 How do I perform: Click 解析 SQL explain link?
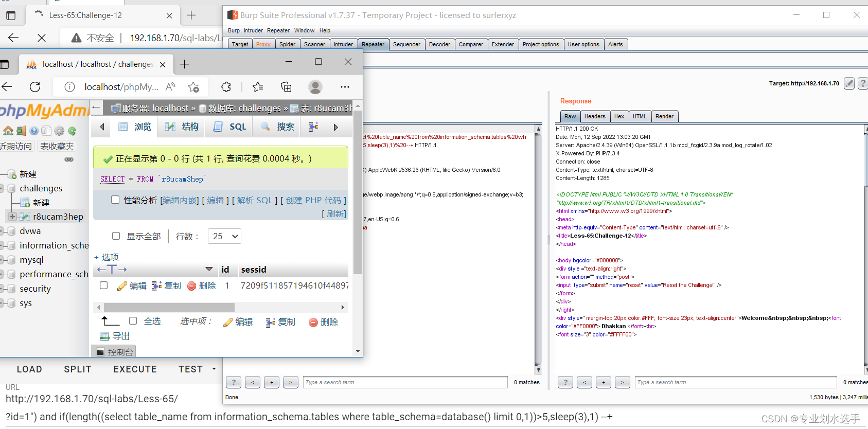pos(255,200)
